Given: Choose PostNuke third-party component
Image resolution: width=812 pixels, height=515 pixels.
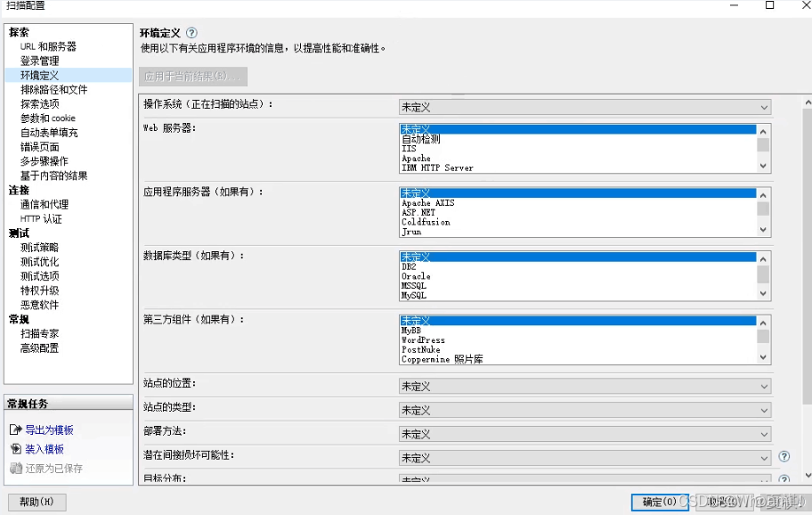Looking at the screenshot, I should pos(420,349).
